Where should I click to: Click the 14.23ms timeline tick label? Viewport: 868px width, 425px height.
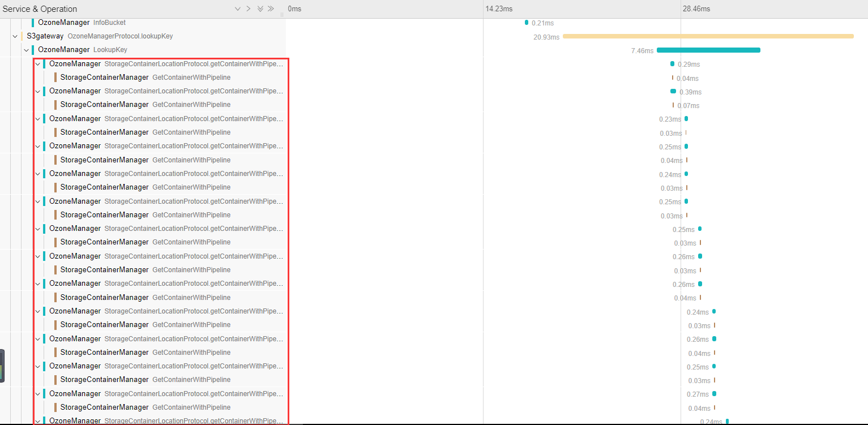pyautogui.click(x=499, y=9)
